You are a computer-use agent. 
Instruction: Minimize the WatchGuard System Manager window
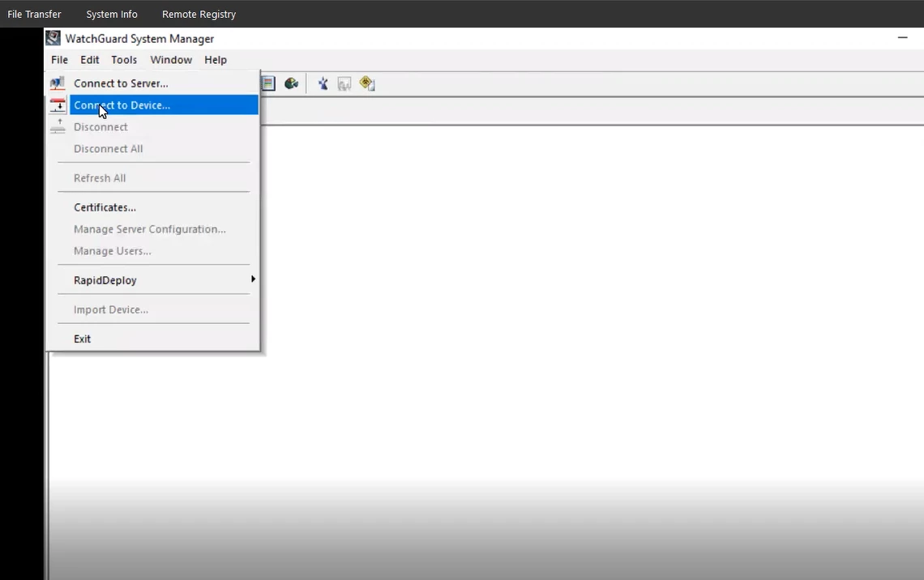tap(902, 38)
